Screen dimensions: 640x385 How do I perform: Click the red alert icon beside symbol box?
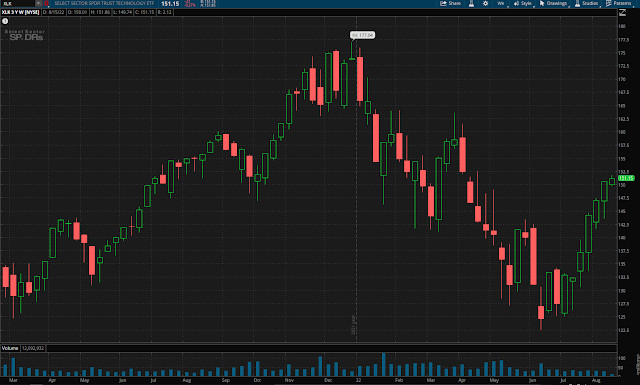tap(46, 3)
